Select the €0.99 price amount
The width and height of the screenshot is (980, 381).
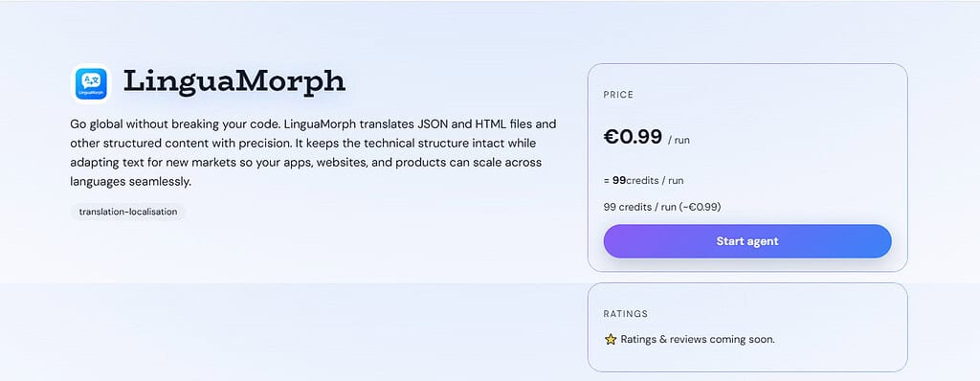coord(633,136)
